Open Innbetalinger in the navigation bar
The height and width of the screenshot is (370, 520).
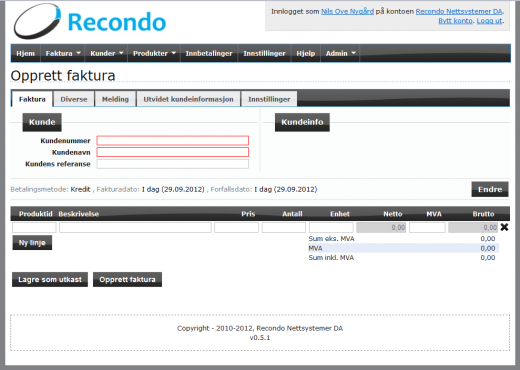(209, 53)
